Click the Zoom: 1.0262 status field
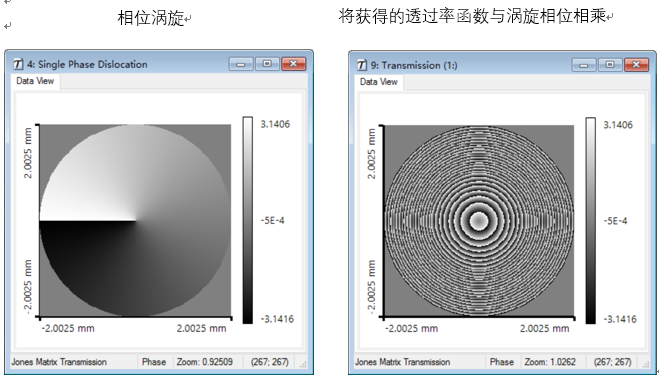Viewport: 659px width, 382px height. coord(550,362)
